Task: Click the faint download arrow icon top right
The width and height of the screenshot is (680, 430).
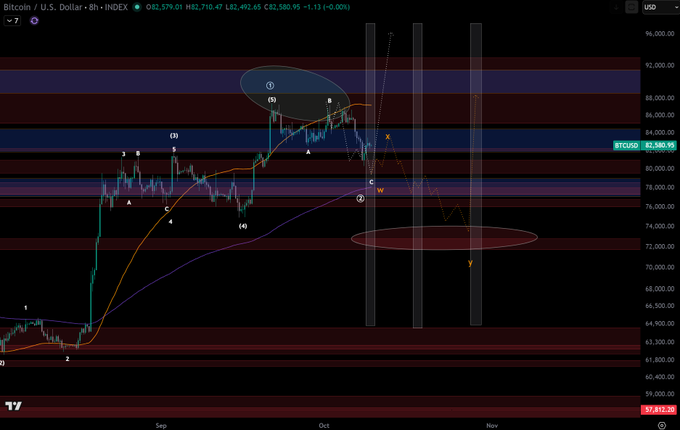Action: tap(616, 7)
